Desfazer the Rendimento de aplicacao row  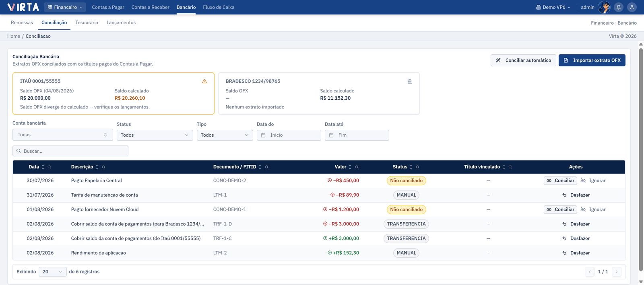pos(576,253)
